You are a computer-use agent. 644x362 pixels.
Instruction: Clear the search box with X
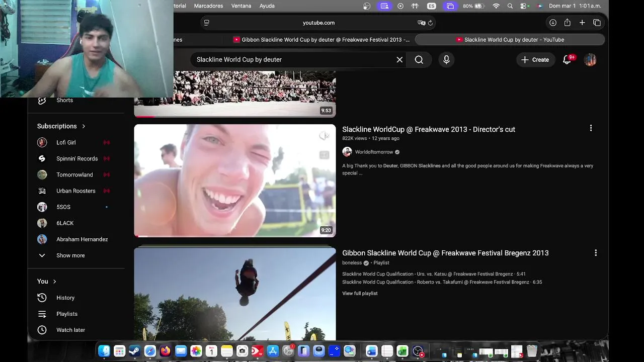(399, 60)
